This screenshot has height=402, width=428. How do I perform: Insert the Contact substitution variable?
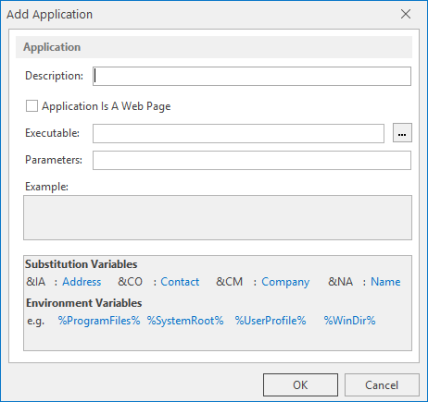180,282
